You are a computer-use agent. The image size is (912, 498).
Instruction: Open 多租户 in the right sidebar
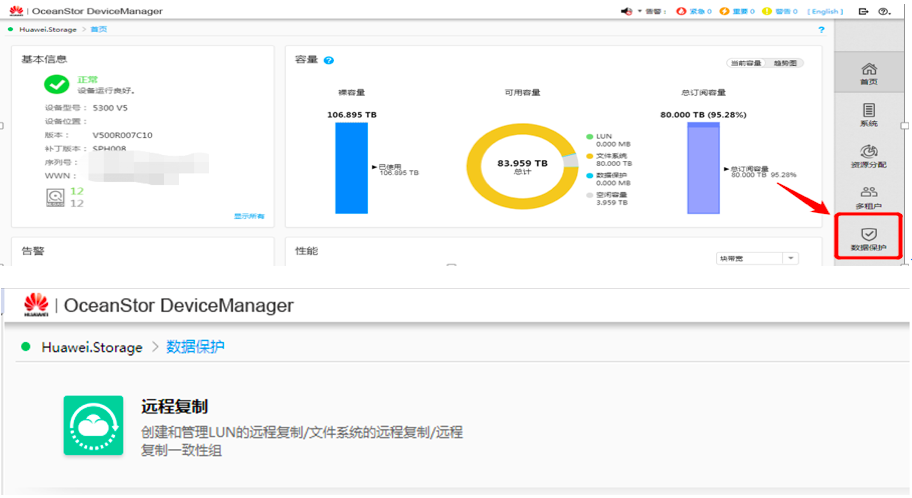868,198
